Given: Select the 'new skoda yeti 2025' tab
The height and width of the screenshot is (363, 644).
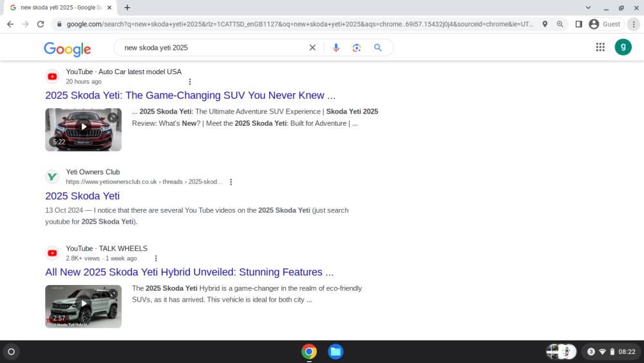Looking at the screenshot, I should coord(61,7).
